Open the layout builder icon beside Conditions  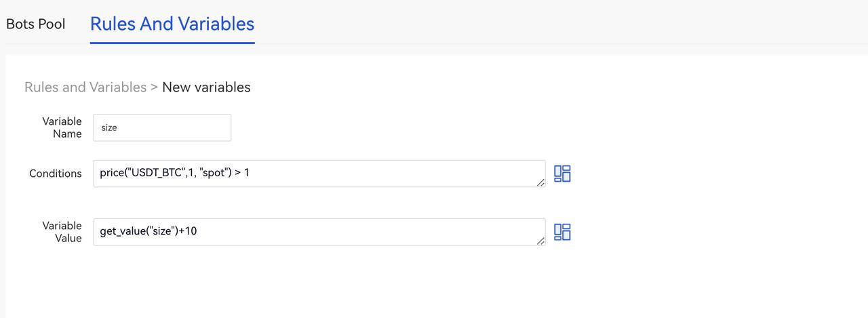[x=562, y=174]
